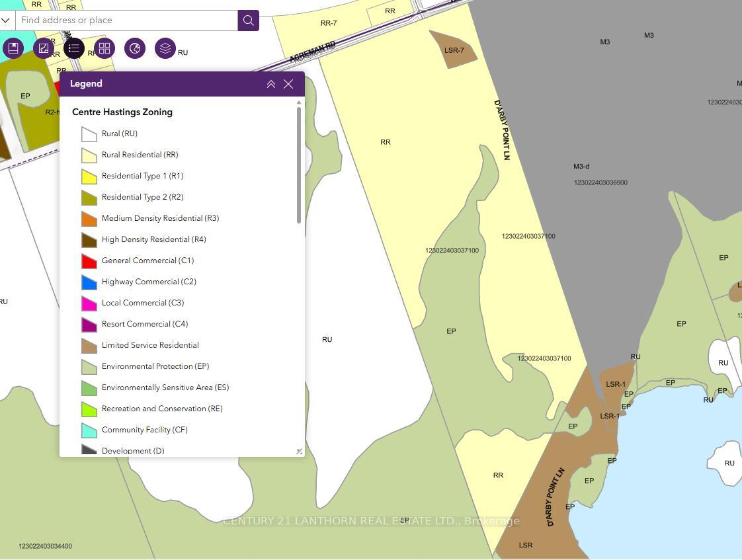Collapse the Legend panel with double chevron

click(x=271, y=84)
